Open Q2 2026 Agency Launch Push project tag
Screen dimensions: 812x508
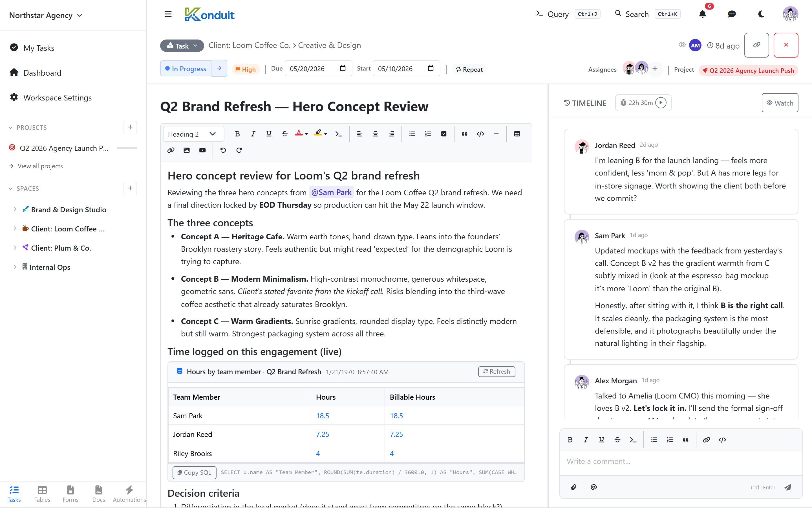tap(748, 70)
